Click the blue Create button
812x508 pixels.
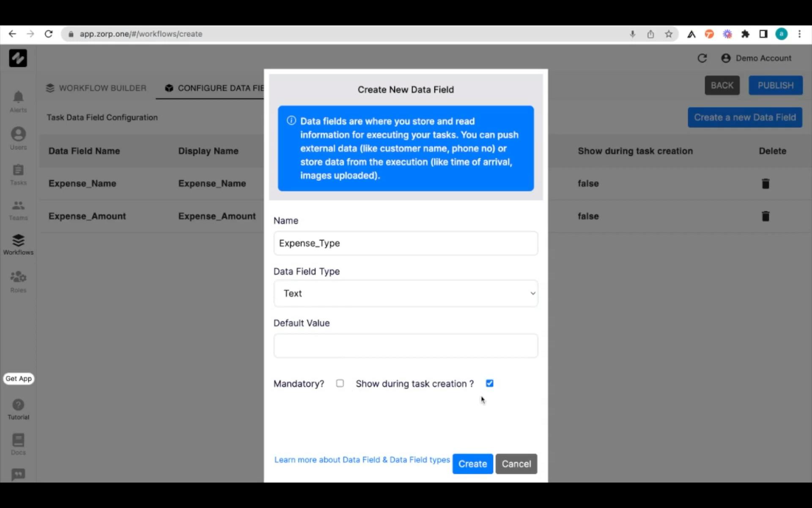[472, 464]
